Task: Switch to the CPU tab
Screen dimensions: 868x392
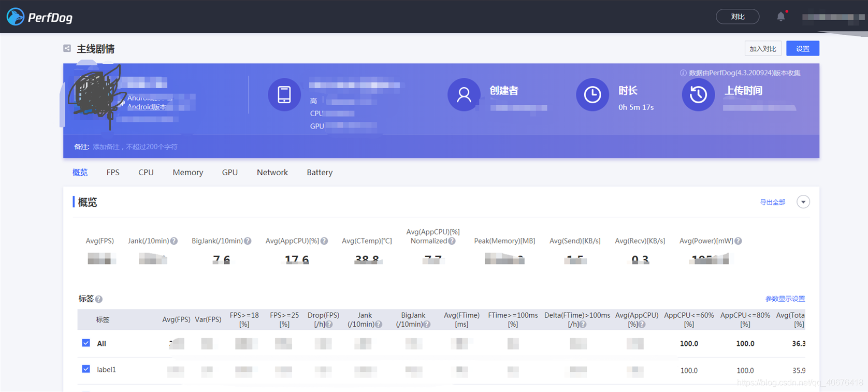Action: pos(146,172)
